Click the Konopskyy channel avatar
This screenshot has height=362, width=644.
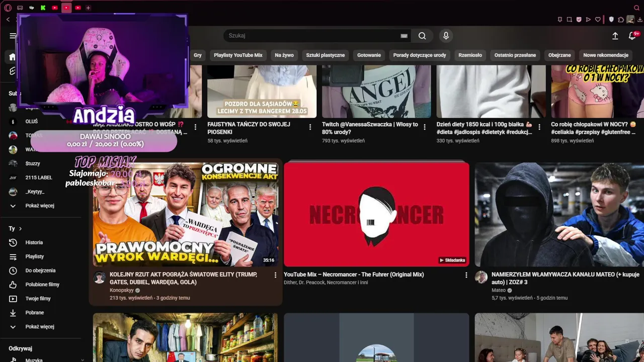(100, 277)
